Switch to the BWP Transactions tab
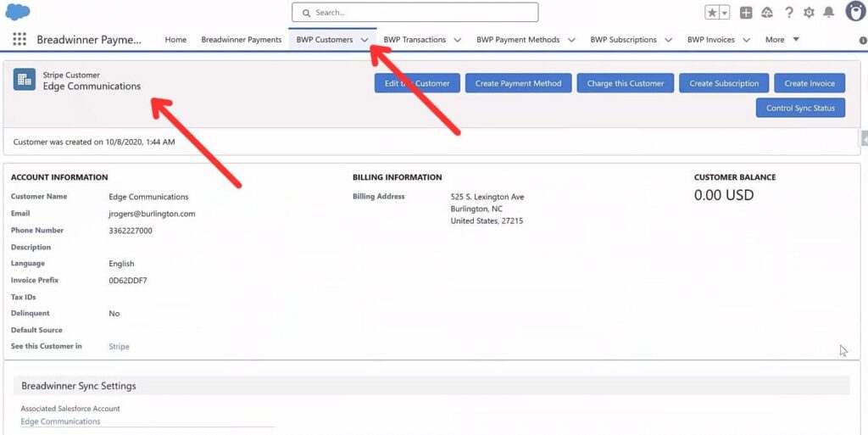Screen dimensions: 868x435 coord(415,39)
